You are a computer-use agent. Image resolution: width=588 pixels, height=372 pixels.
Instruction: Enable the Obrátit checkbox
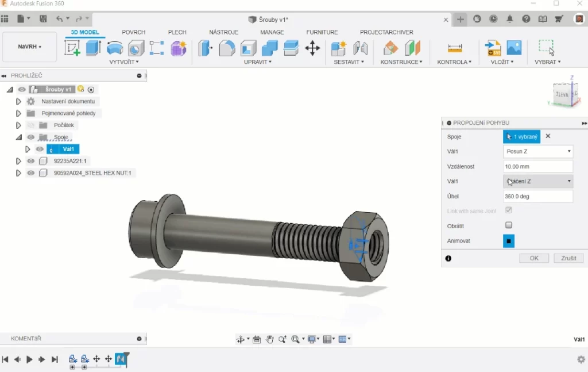tap(508, 225)
